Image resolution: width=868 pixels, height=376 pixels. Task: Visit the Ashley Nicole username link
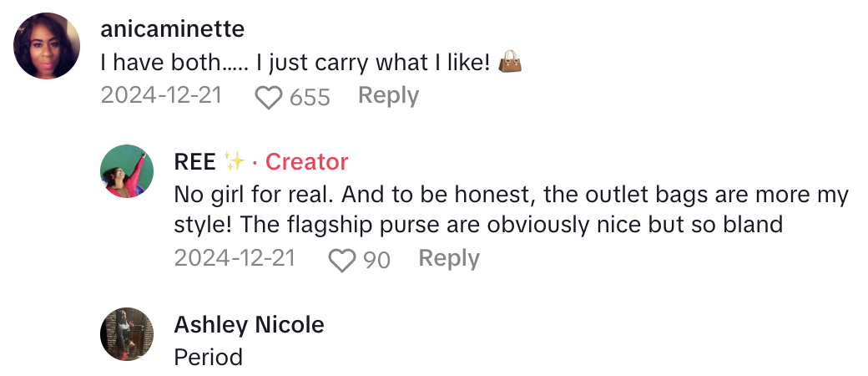click(249, 324)
